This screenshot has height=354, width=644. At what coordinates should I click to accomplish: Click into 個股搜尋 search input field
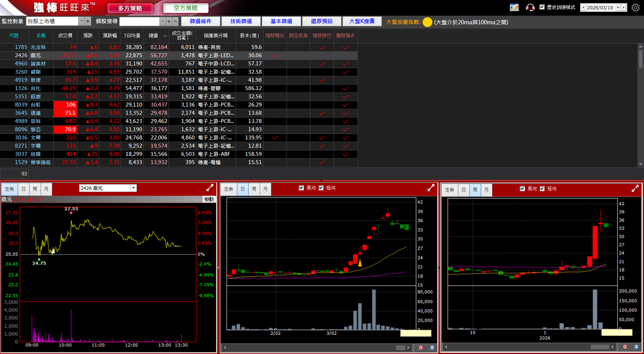[139, 22]
